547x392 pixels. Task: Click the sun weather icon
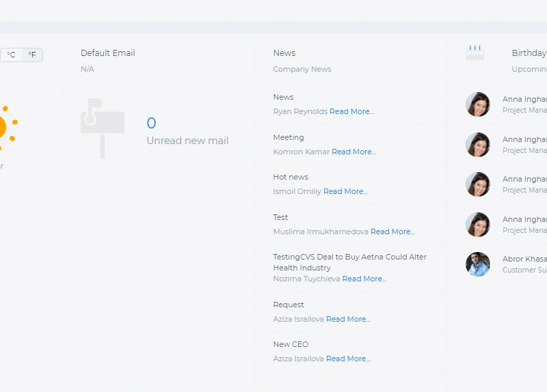click(x=8, y=128)
